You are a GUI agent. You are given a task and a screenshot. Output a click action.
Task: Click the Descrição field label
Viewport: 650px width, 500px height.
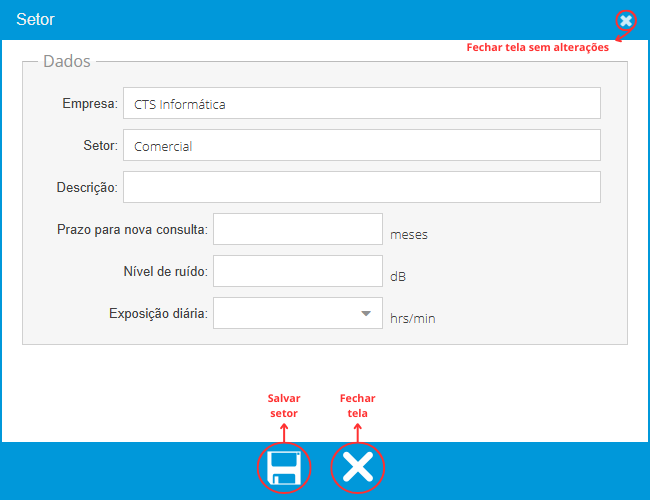coord(87,187)
